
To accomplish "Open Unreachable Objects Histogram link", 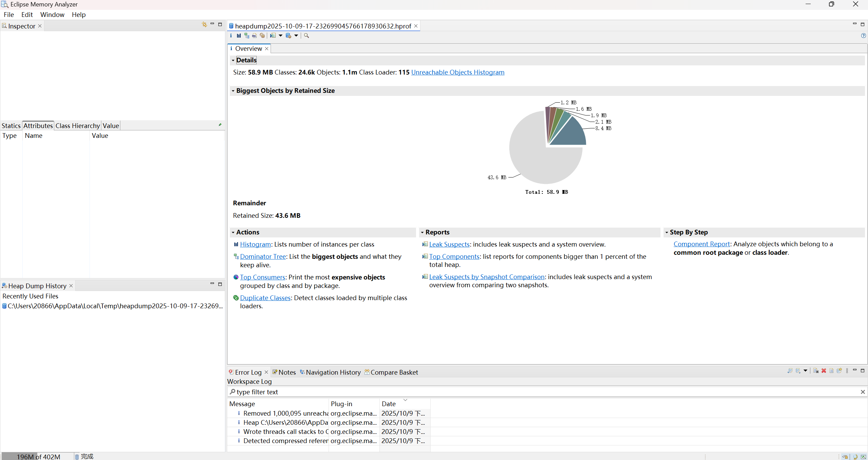I will (x=457, y=72).
